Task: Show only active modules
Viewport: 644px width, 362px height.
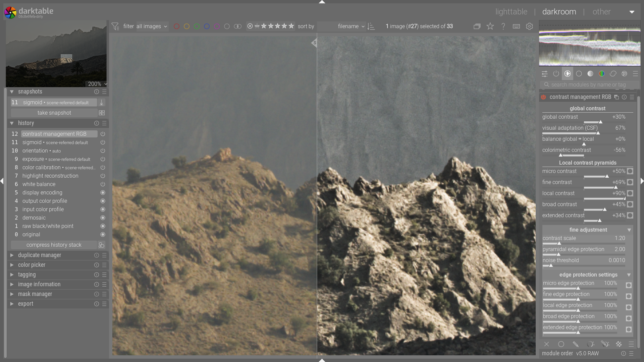Action: [556, 74]
